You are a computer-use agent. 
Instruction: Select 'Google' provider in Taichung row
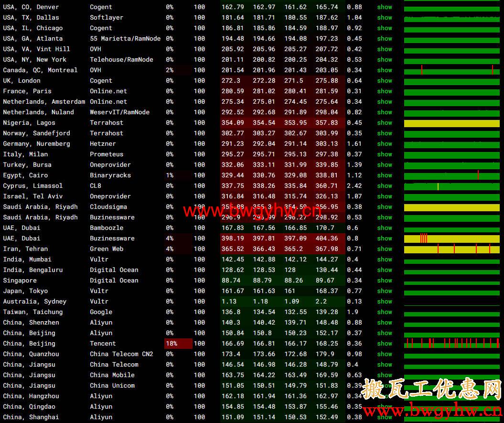[101, 312]
